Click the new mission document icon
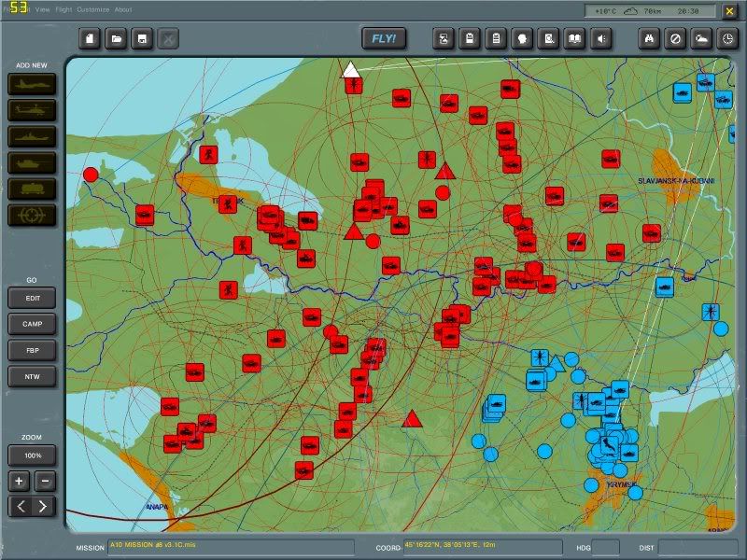The width and height of the screenshot is (747, 560). [91, 39]
